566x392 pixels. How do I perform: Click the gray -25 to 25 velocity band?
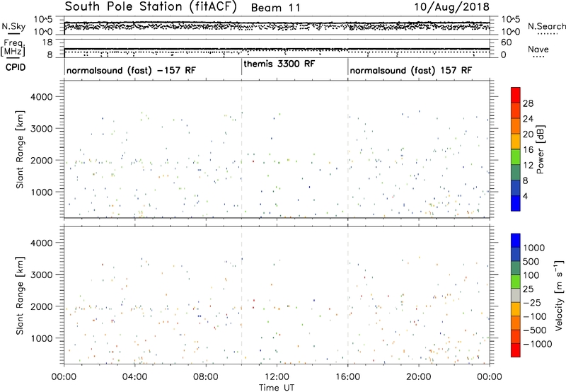(x=516, y=296)
